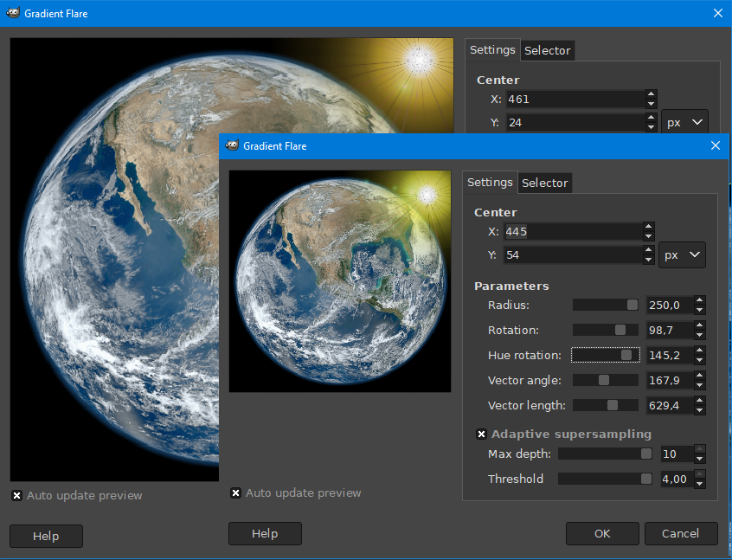Decrease Center Y with down arrow in front dialog

pos(648,260)
